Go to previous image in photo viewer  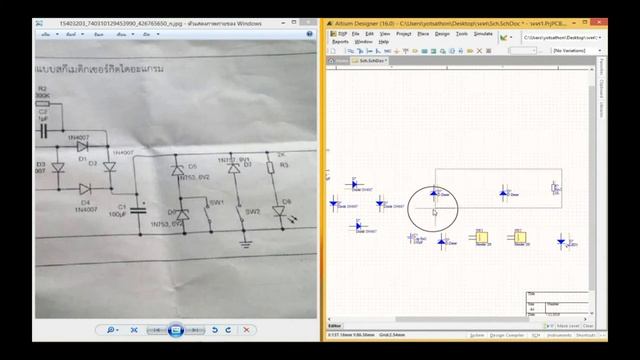(x=157, y=330)
